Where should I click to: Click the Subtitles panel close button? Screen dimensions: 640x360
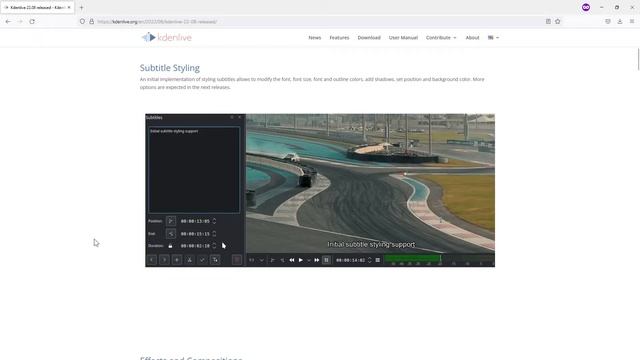[x=240, y=117]
